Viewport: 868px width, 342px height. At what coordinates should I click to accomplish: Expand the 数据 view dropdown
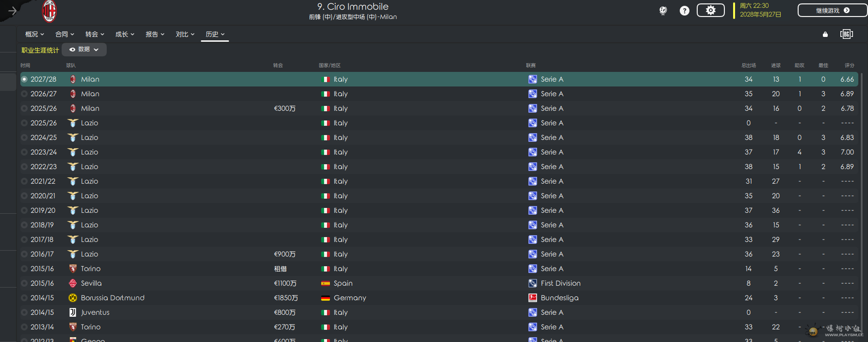(84, 50)
